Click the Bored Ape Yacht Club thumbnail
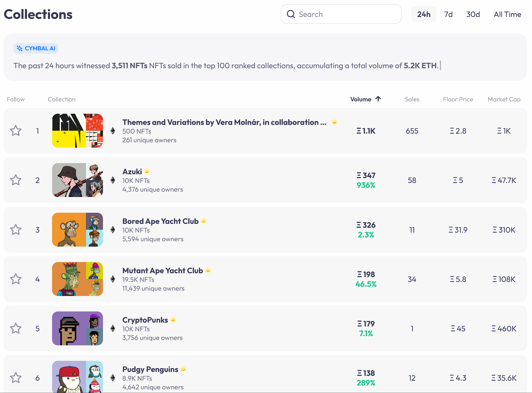The width and height of the screenshot is (532, 393). coord(78,230)
